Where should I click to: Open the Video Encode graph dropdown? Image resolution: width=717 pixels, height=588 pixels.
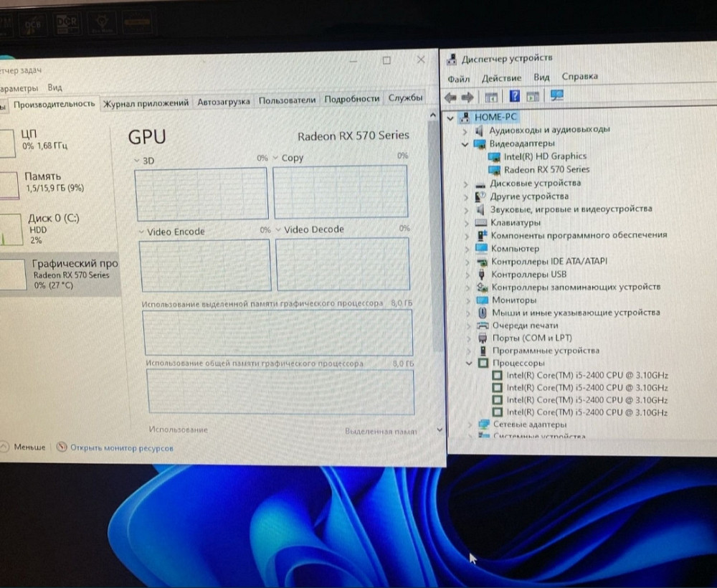[141, 232]
